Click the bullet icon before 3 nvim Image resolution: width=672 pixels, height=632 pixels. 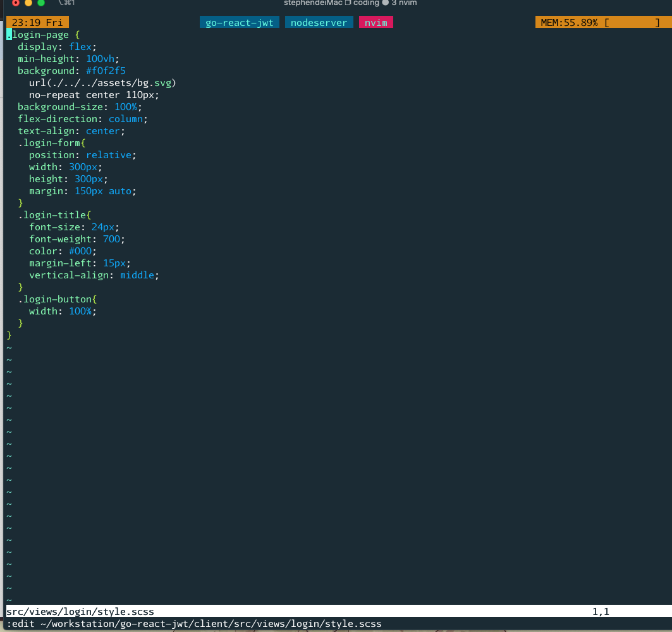click(x=386, y=3)
